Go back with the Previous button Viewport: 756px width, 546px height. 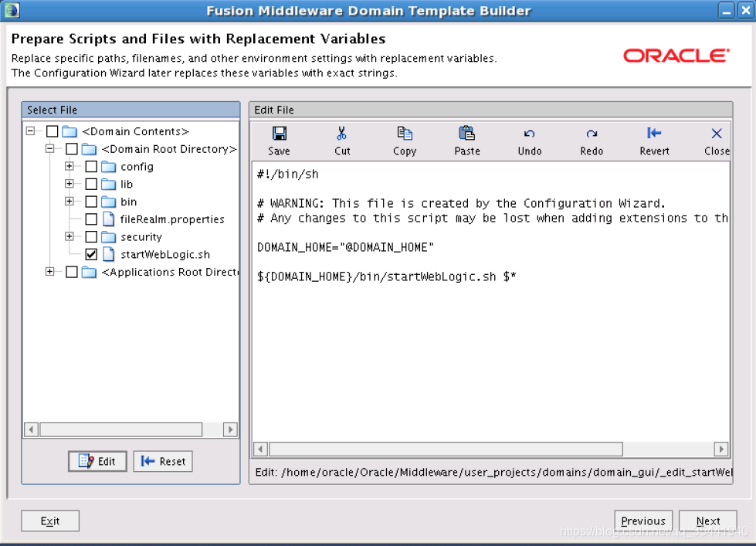click(643, 521)
